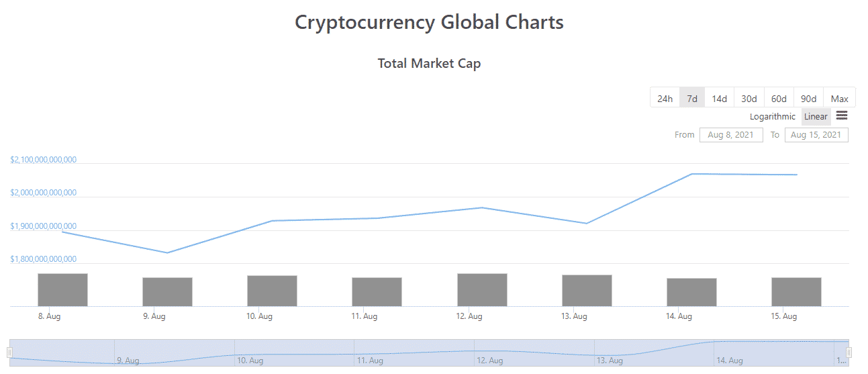The height and width of the screenshot is (374, 868).
Task: Choose the 30d range button
Action: [x=749, y=98]
